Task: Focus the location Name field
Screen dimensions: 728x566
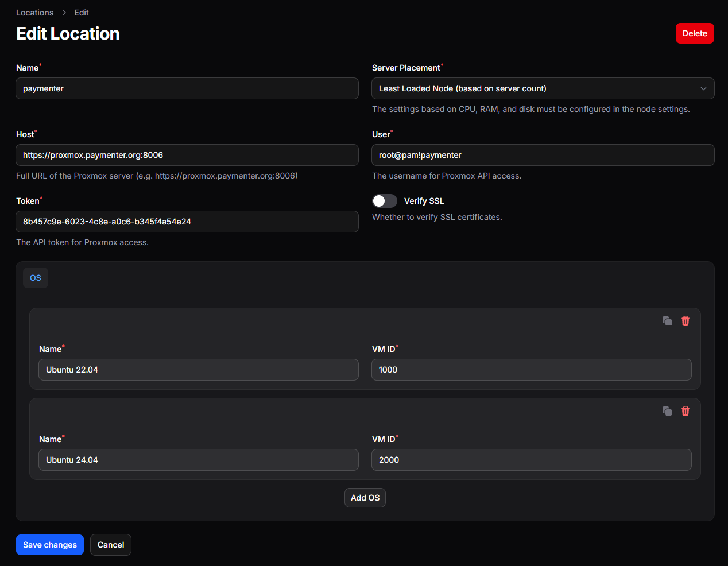Action: 187,88
